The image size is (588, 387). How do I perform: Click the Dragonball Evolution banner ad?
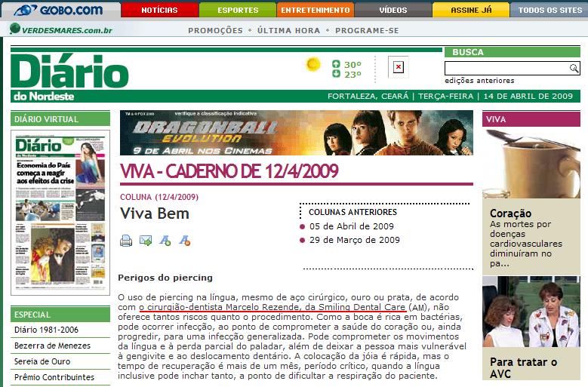pos(296,133)
